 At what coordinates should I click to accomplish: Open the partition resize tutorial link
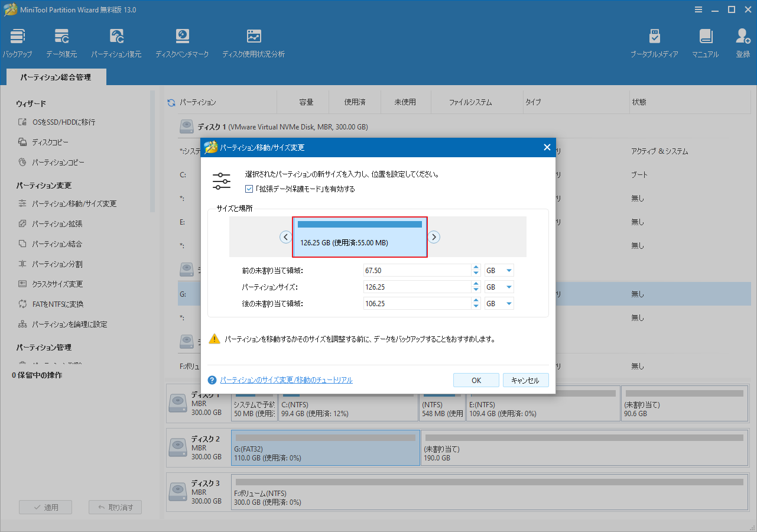287,380
